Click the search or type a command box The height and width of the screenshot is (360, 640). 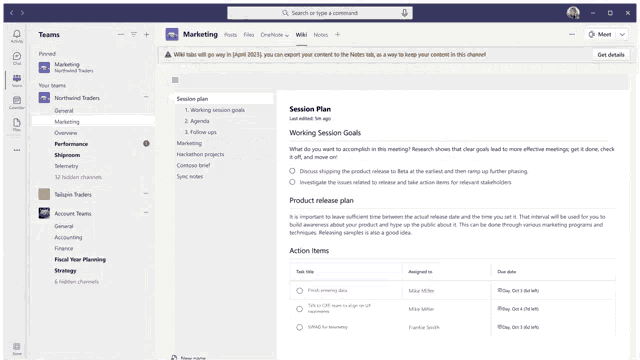pos(320,13)
